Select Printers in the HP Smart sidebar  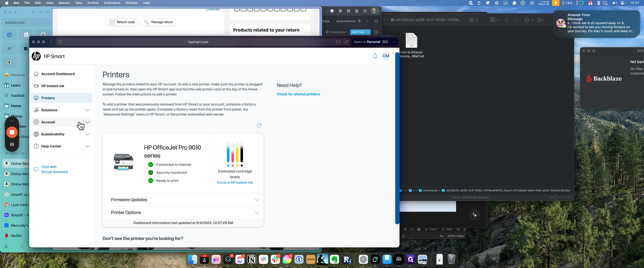click(62, 98)
